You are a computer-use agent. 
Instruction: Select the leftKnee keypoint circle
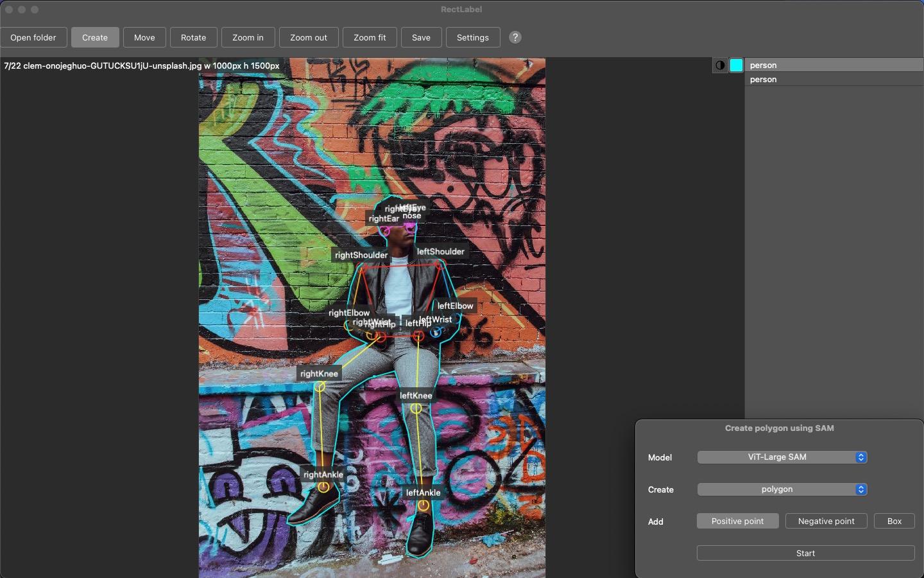(x=416, y=408)
